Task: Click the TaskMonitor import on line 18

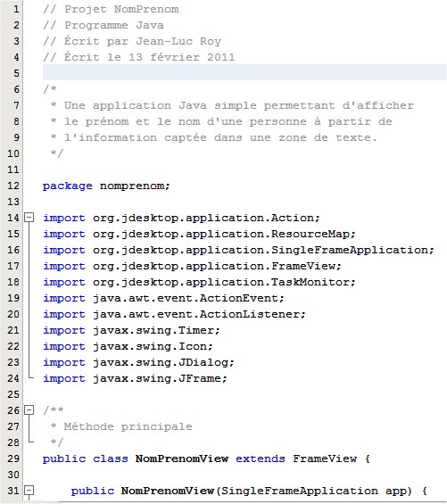Action: tap(199, 282)
